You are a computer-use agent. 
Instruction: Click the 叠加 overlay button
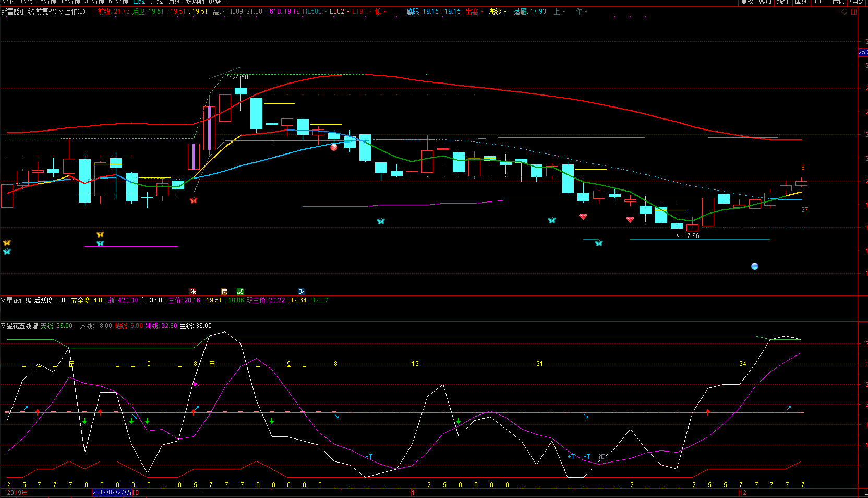tap(765, 2)
